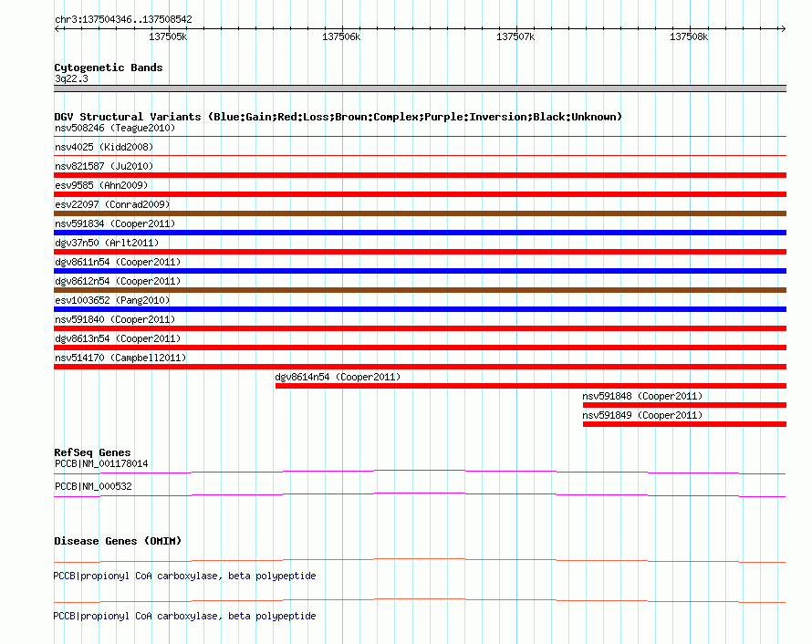Screen dimensions: 812x644
Task: Select the nsv591834 (Cooper2011) label
Action: tap(115, 223)
